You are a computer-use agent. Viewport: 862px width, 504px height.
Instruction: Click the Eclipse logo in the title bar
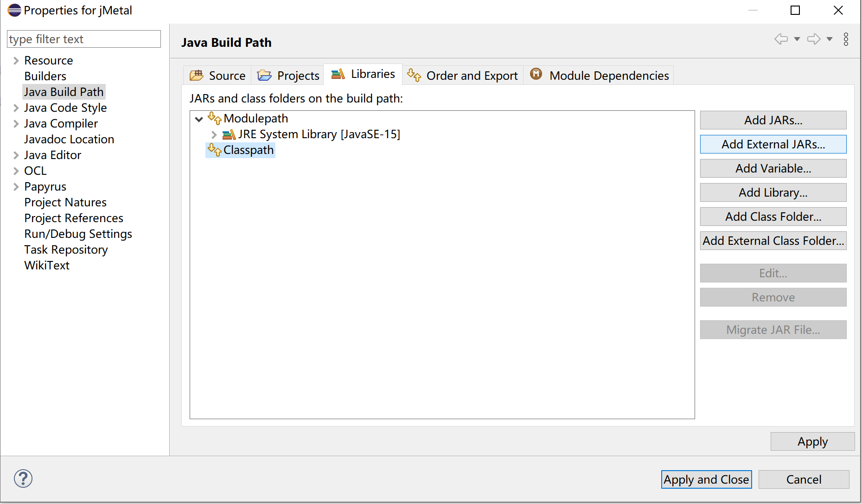(x=13, y=10)
